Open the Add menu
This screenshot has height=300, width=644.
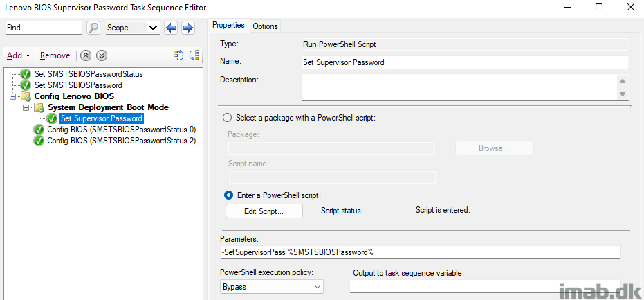click(19, 55)
